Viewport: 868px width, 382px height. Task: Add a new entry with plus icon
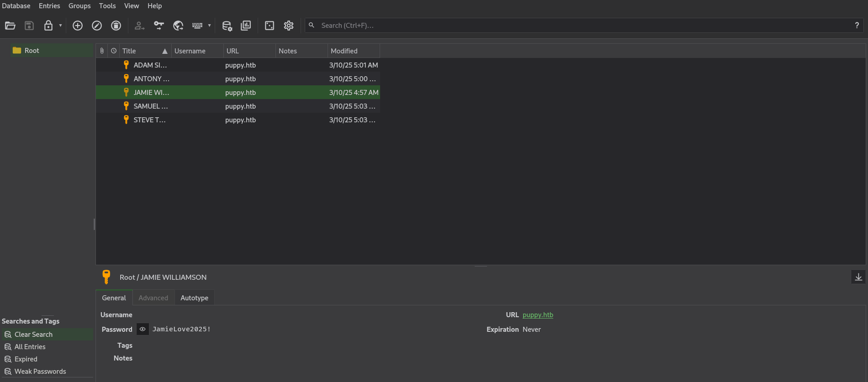coord(78,26)
